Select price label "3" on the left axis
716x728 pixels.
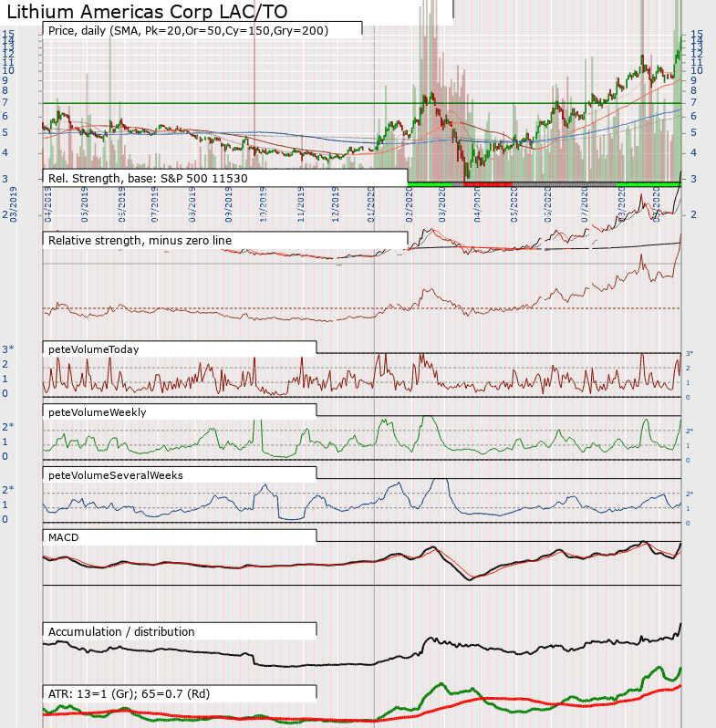point(5,179)
